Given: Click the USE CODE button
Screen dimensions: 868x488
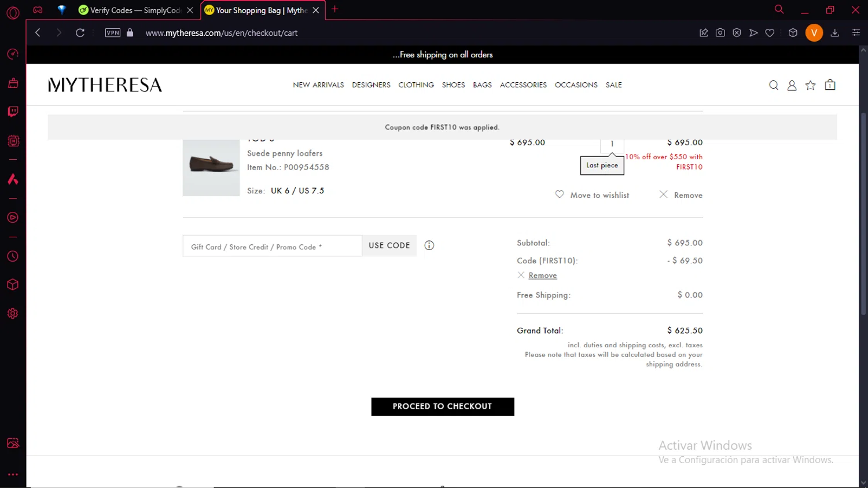Looking at the screenshot, I should 389,245.
